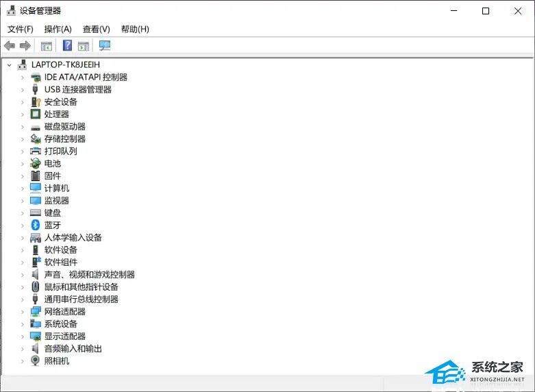Image resolution: width=535 pixels, height=392 pixels.
Task: Click the blue question mark Help toolbar icon
Action: point(67,46)
